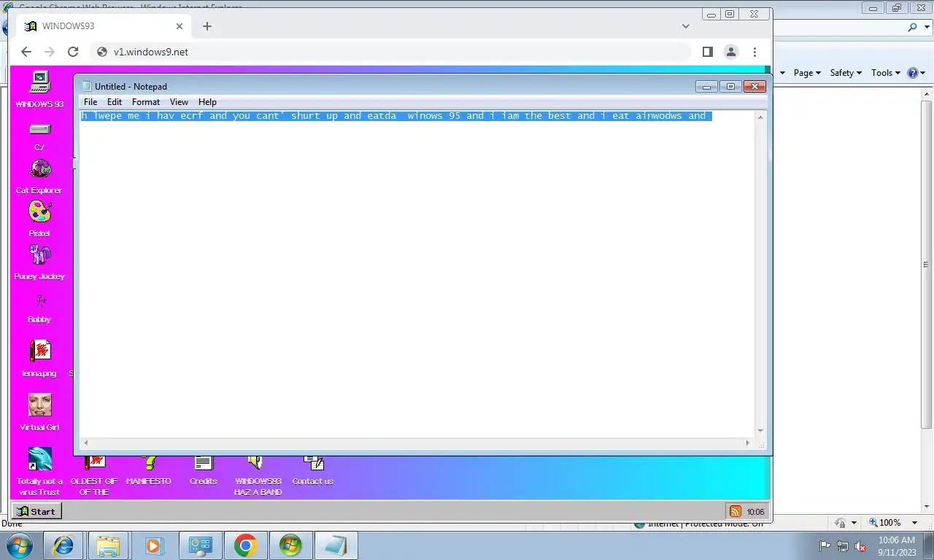The image size is (934, 560).
Task: Open the Robby stick figure icon
Action: tap(39, 308)
